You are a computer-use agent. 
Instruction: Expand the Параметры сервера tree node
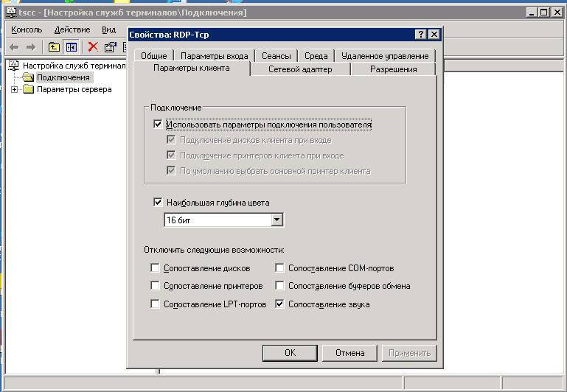point(14,89)
